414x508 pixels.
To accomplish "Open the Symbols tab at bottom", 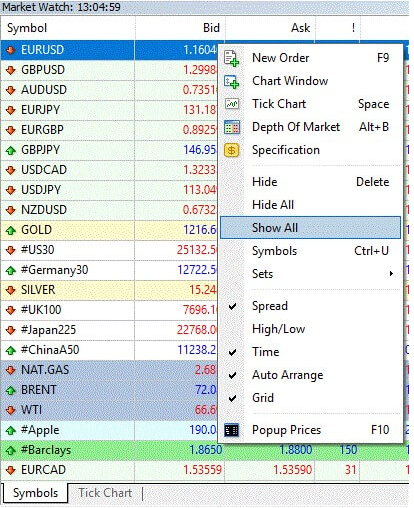I will tap(35, 493).
